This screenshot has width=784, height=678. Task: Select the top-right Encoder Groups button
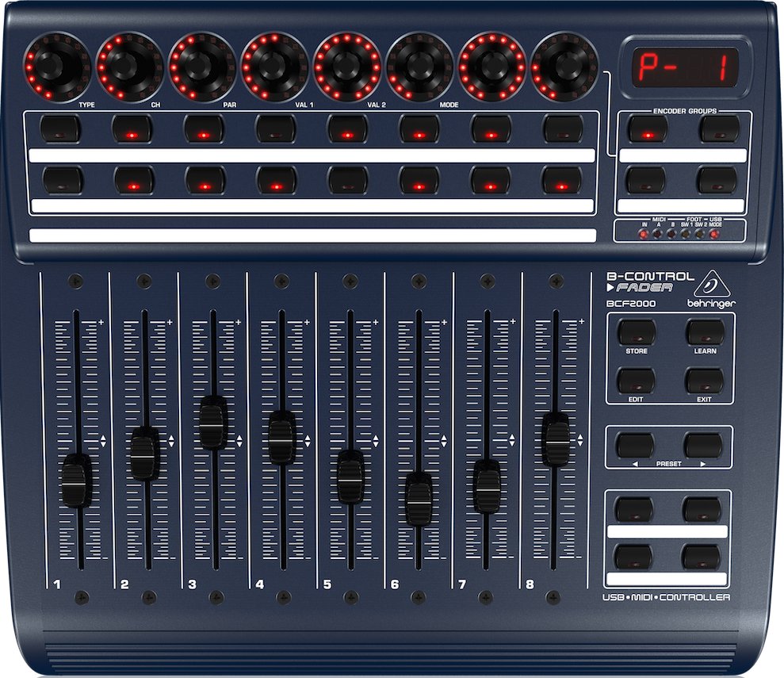720,128
